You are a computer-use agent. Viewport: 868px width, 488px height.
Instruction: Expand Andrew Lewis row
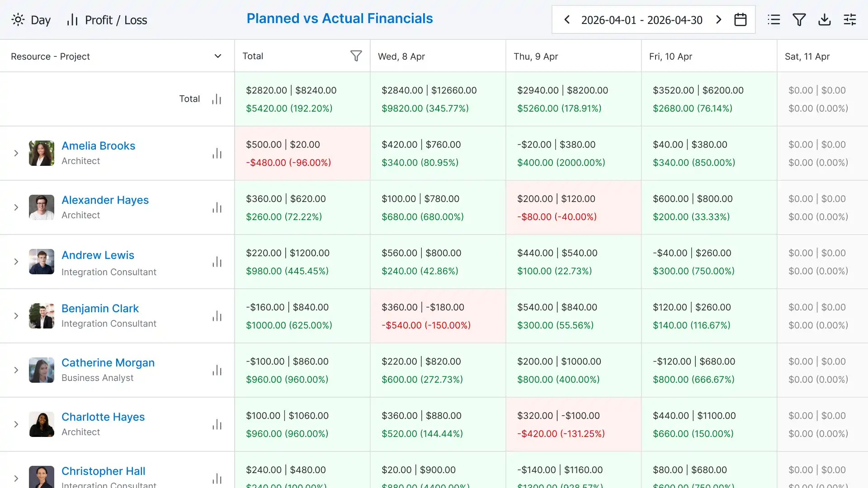point(16,262)
